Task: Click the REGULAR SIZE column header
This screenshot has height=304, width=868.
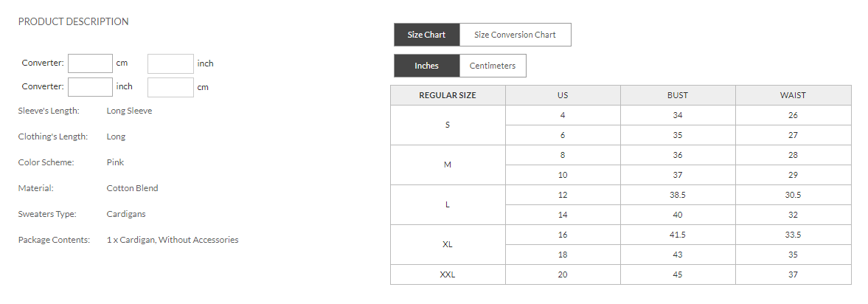Action: coord(448,95)
